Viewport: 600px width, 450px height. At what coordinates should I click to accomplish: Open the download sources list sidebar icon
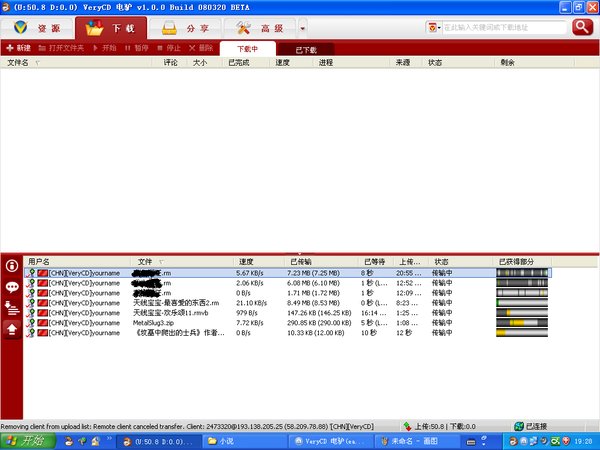(x=12, y=308)
